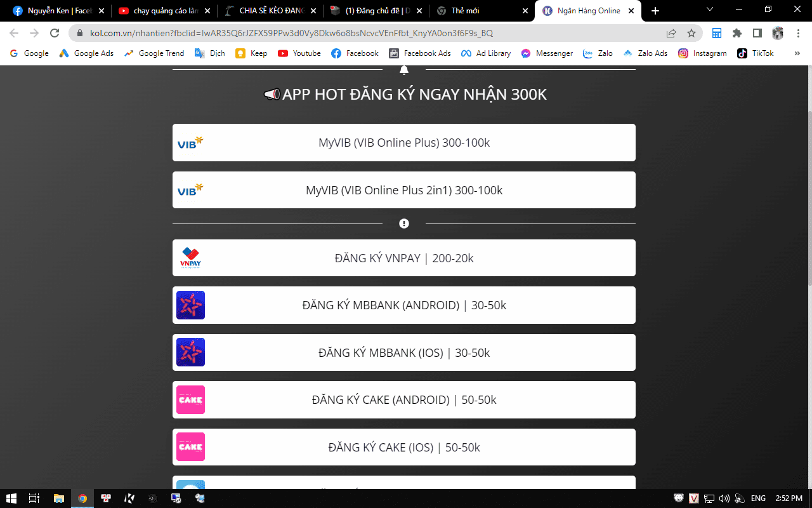Reload the current page

tap(55, 33)
